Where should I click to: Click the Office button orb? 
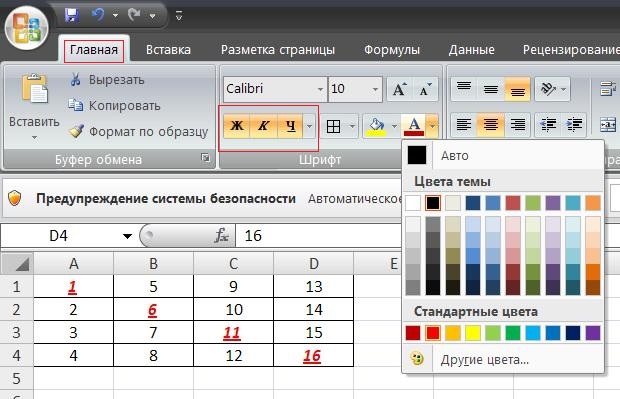coord(26,28)
